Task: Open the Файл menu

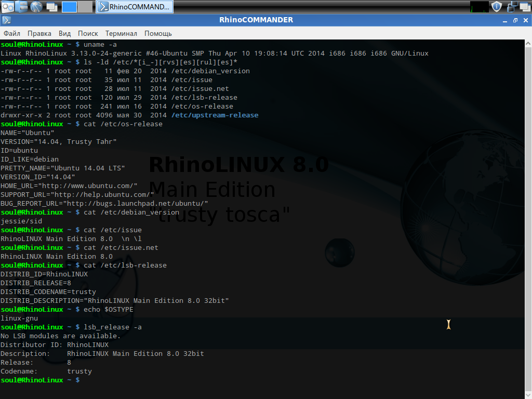Action: [12, 34]
